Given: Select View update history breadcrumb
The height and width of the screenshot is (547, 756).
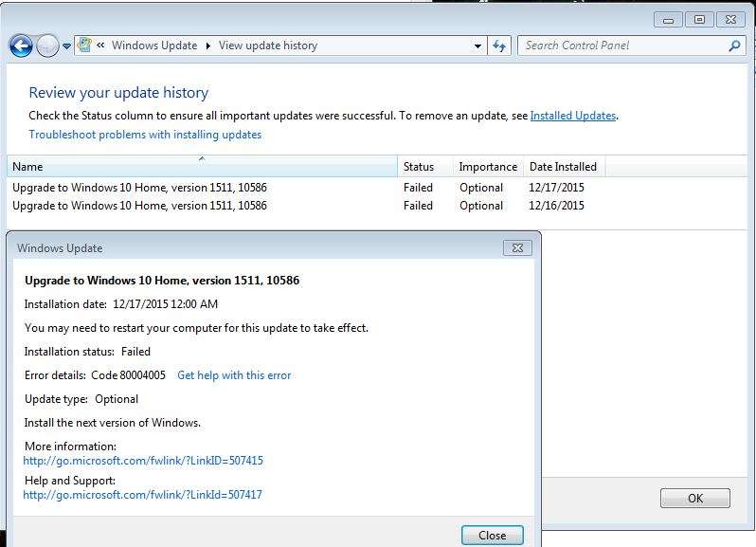Looking at the screenshot, I should (268, 46).
